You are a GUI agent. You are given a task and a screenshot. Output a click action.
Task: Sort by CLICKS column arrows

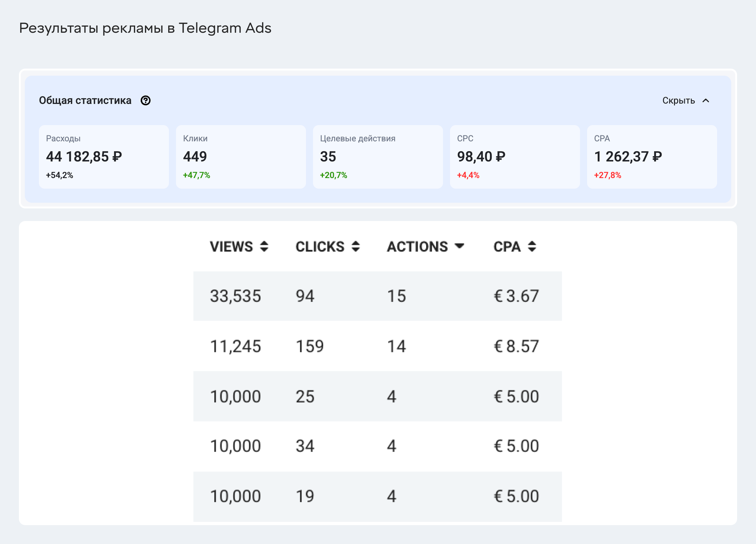click(356, 246)
